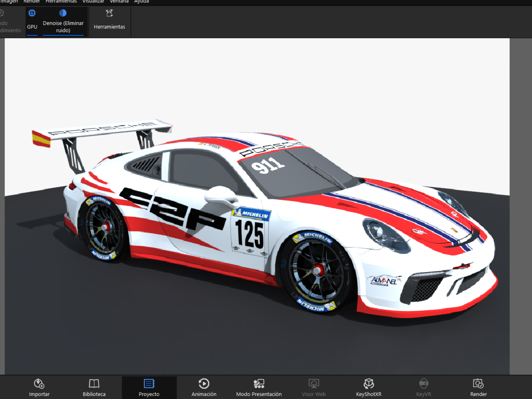The image size is (532, 399).
Task: Open the Herramientas menu in menu bar
Action: tap(61, 2)
